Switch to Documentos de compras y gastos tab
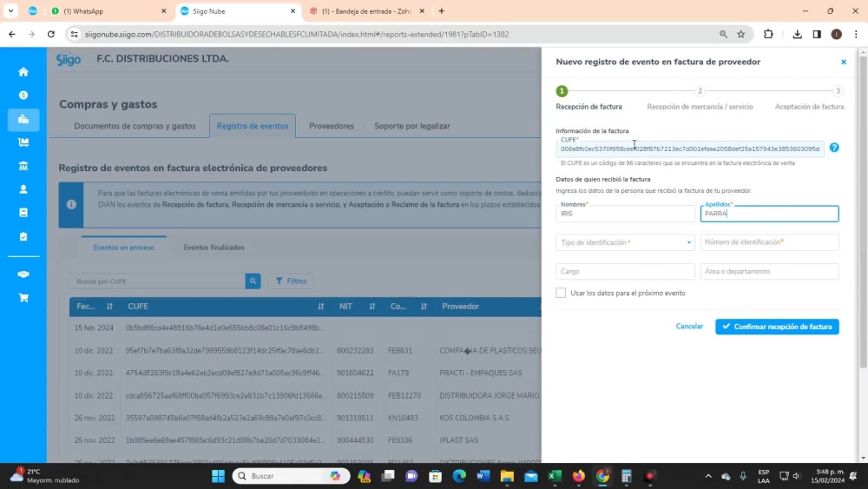Image resolution: width=868 pixels, height=489 pixels. tap(135, 126)
